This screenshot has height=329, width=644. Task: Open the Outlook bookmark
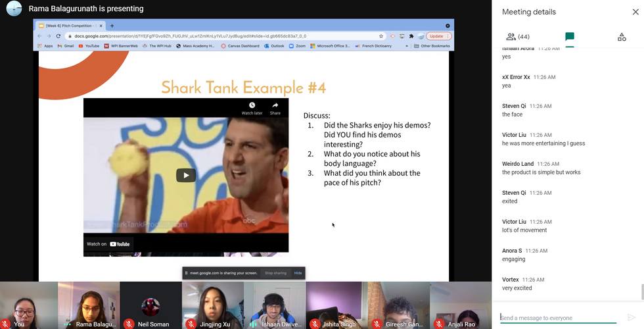275,46
